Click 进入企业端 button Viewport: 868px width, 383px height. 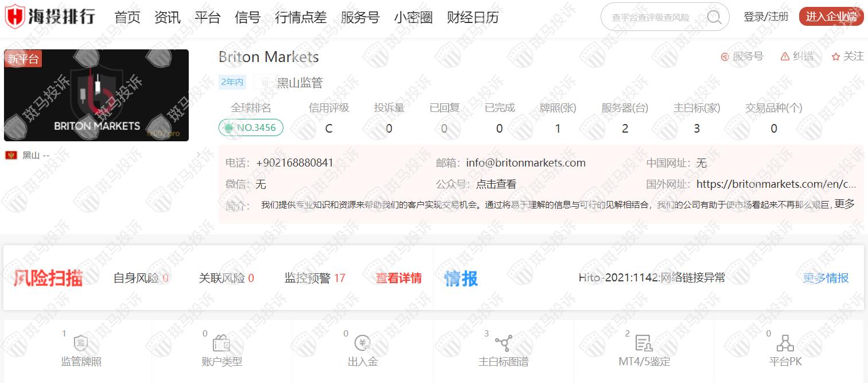[831, 17]
